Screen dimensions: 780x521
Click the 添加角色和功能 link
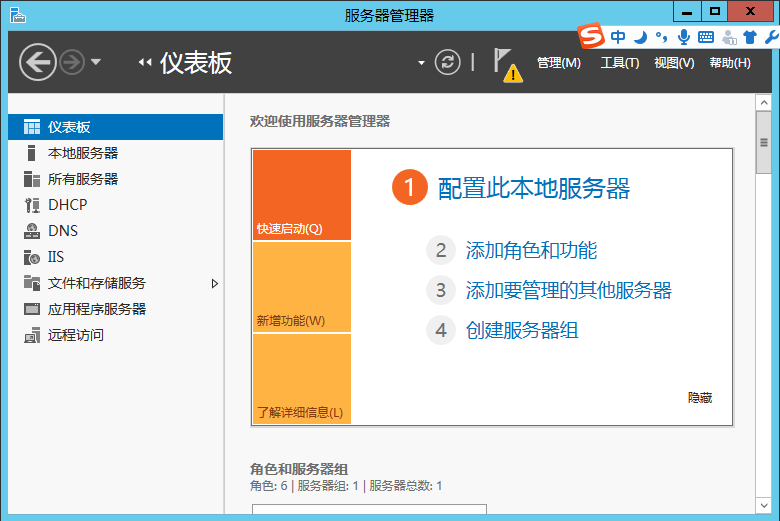pyautogui.click(x=531, y=250)
